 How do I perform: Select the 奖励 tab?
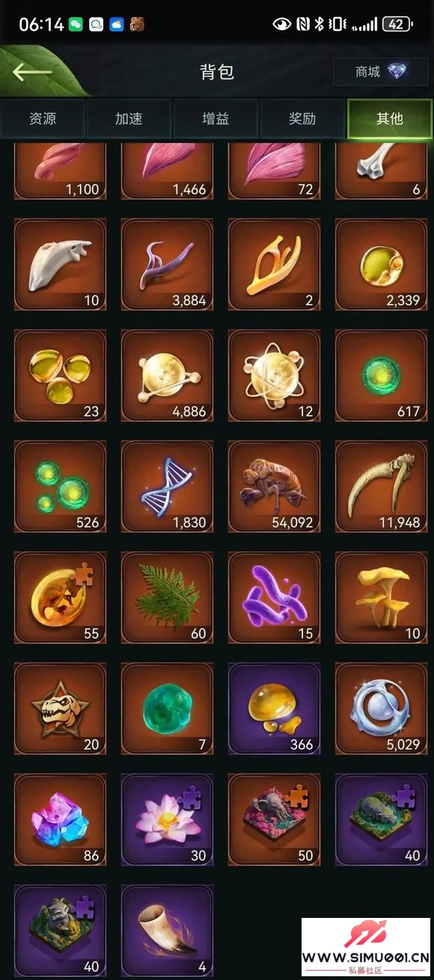302,118
